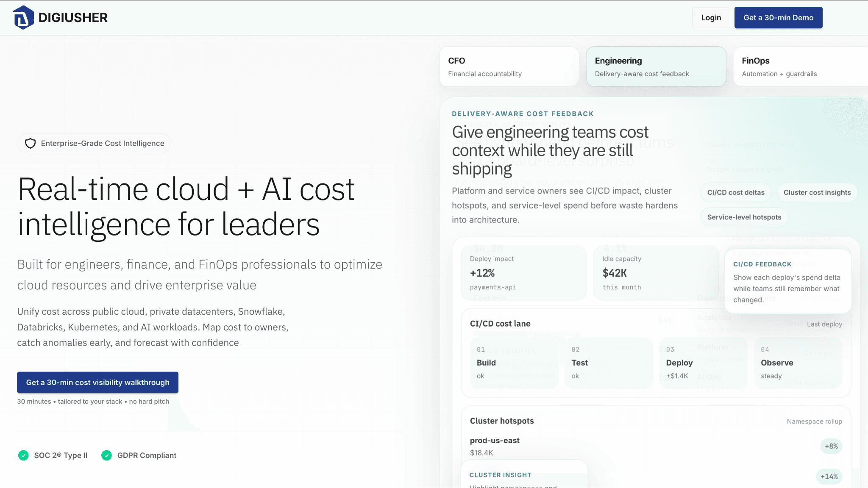Select the 03 Deploy stage card
The width and height of the screenshot is (868, 488).
tap(704, 363)
